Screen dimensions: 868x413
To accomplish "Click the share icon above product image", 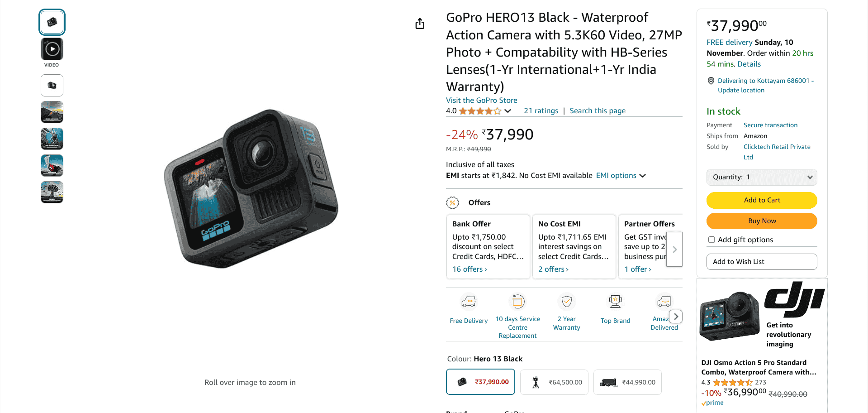I will coord(420,24).
